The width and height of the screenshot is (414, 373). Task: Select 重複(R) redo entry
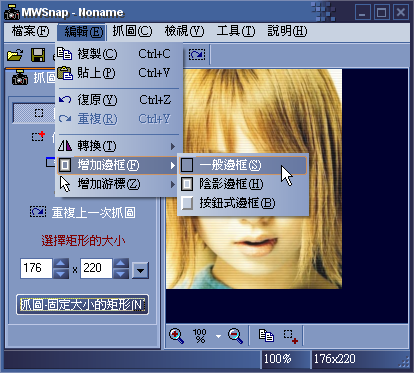click(119, 119)
